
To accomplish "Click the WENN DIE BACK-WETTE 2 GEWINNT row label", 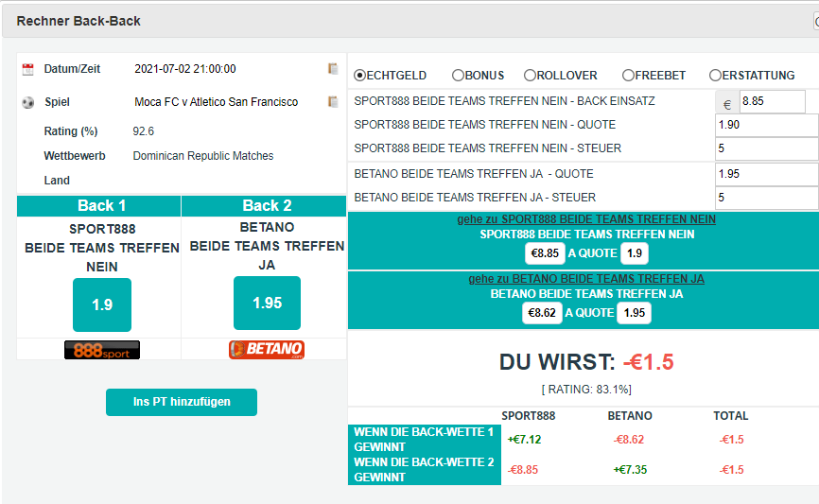I will pos(424,470).
